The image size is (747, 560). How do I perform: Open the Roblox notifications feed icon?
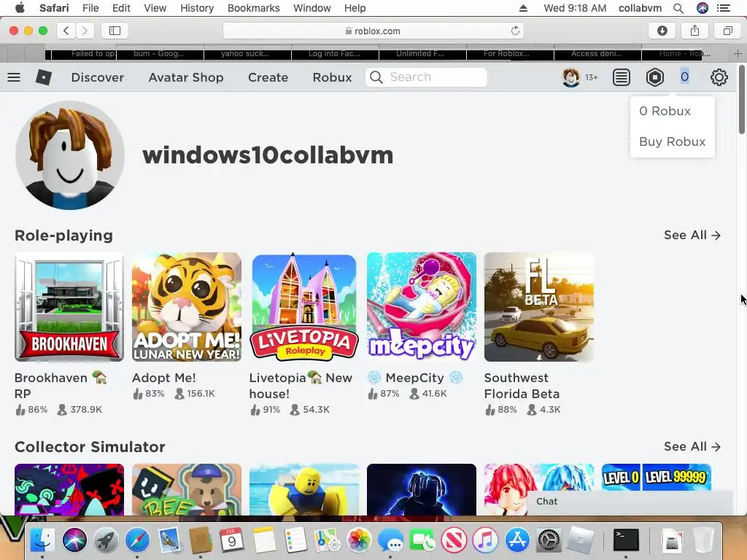pos(622,77)
